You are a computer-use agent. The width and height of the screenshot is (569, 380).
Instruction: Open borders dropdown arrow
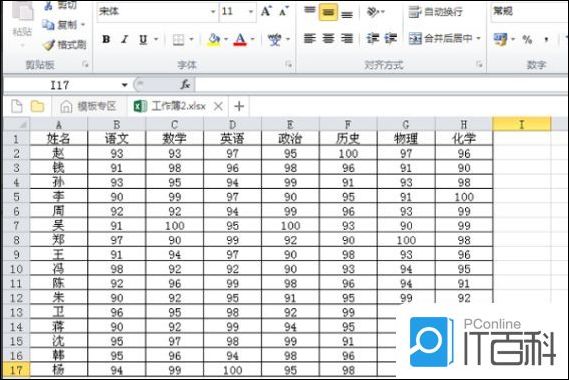coord(191,39)
